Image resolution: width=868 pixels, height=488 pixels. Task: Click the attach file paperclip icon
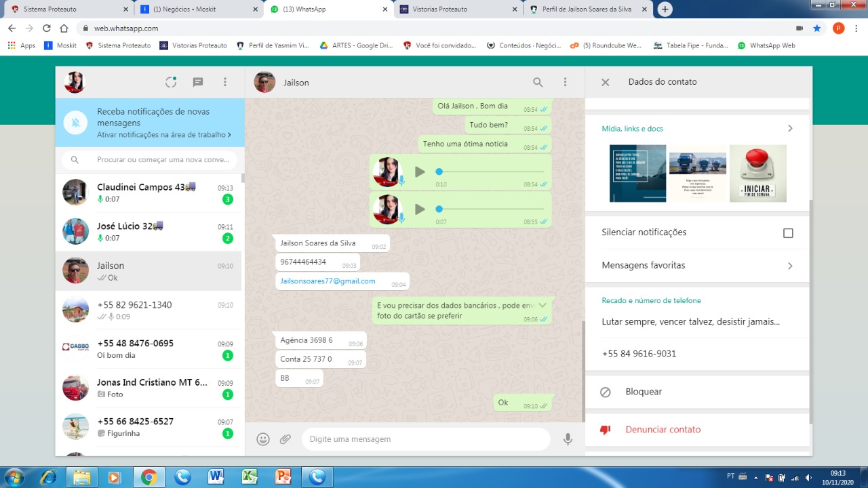285,439
